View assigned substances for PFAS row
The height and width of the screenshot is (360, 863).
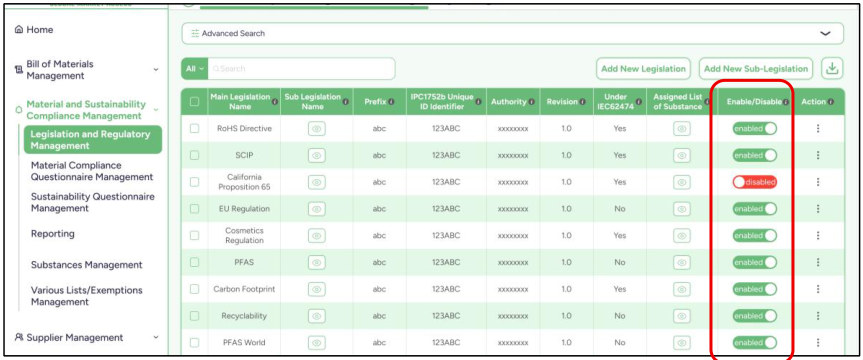681,263
